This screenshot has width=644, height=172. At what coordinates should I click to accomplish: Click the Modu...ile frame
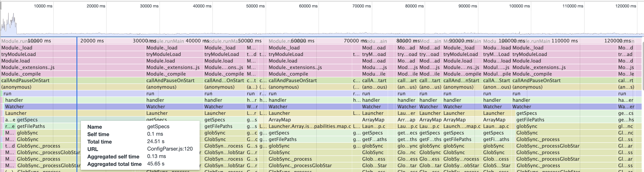click(x=374, y=74)
